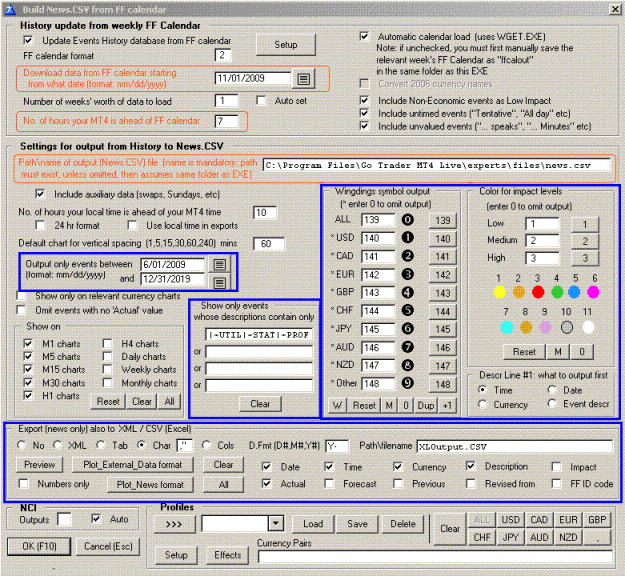Viewport: 625px width, 576px height.
Task: Click the XLOutput.CSV filename field
Action: [515, 446]
